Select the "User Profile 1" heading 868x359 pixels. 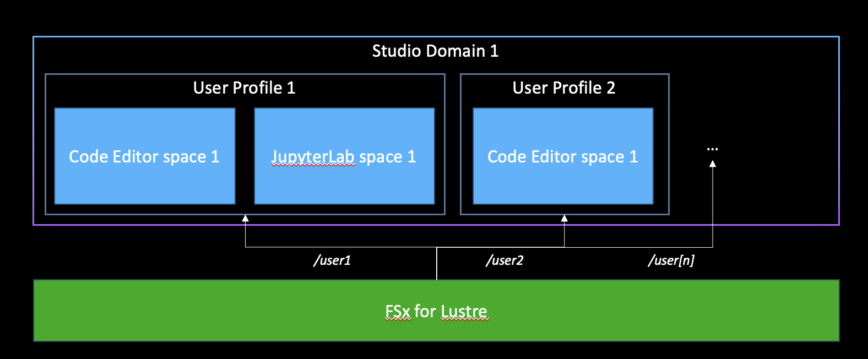[x=244, y=88]
